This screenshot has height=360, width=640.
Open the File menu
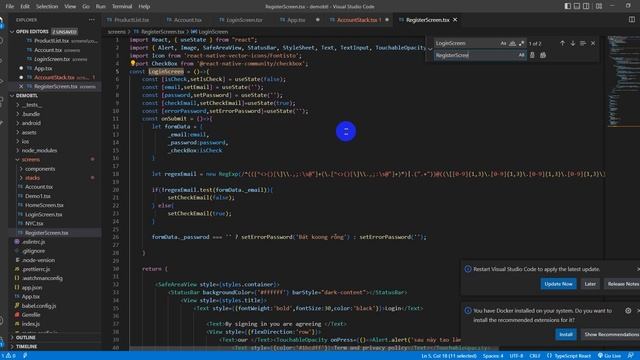[x=10, y=7]
